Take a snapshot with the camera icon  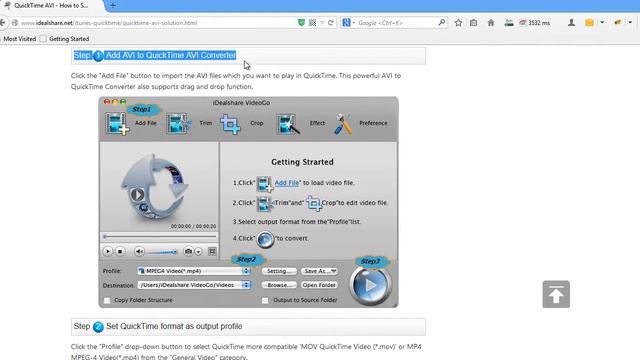pyautogui.click(x=188, y=251)
